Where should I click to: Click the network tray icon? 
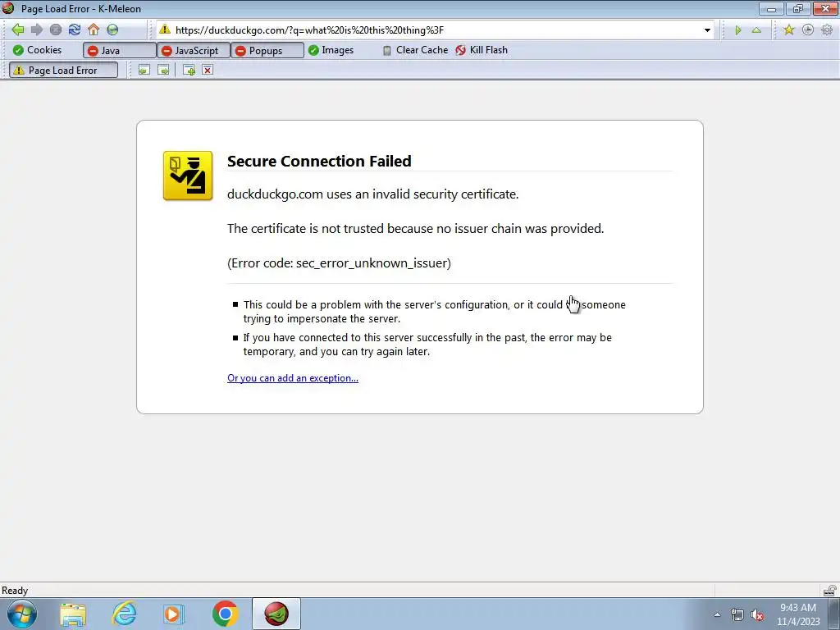(737, 614)
